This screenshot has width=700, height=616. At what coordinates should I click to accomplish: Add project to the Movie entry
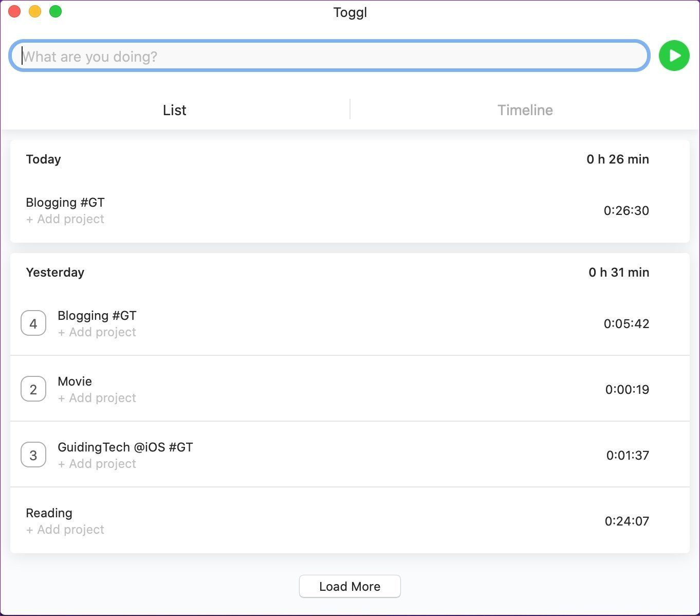[97, 398]
